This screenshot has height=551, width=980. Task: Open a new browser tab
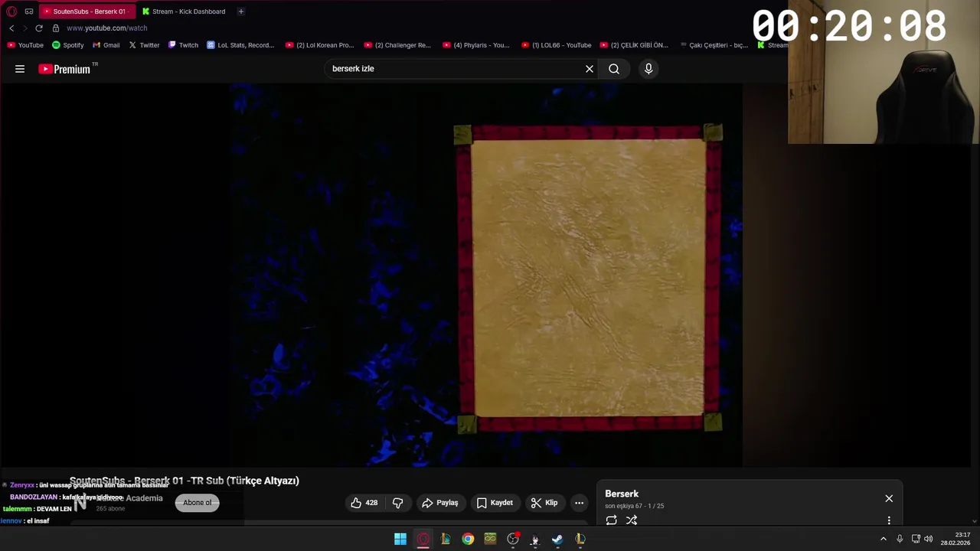pos(240,11)
